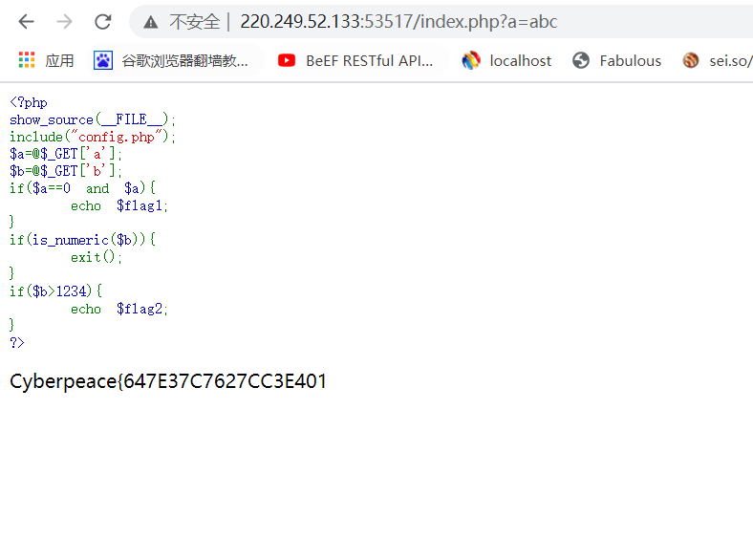Click the localhost bookmark favicon
753x560 pixels.
click(x=470, y=60)
